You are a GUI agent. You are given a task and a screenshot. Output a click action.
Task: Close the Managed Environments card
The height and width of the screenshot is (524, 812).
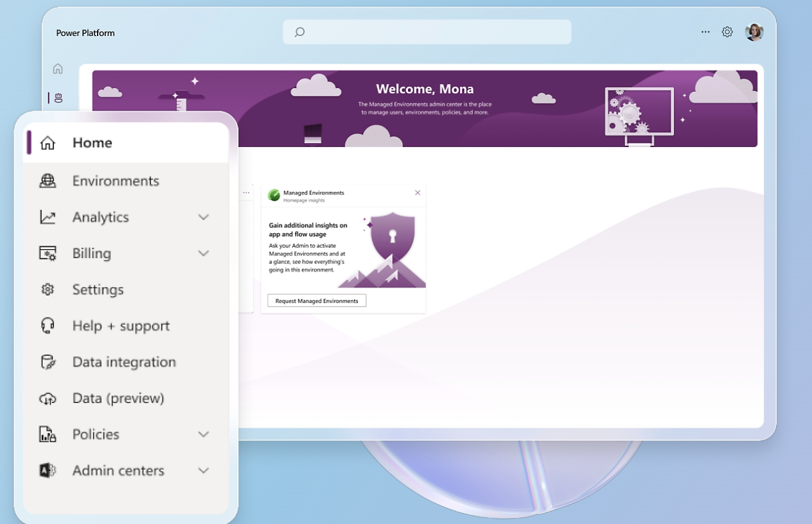418,193
